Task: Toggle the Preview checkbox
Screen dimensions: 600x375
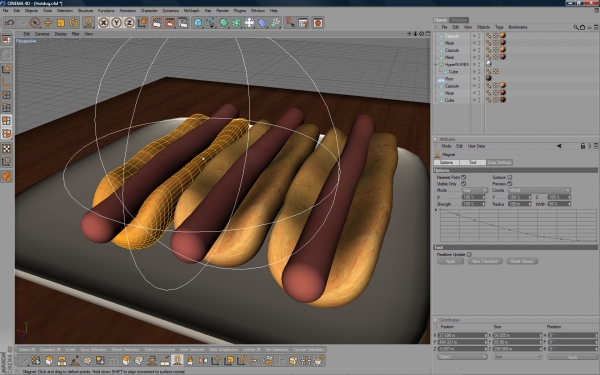Action: coord(509,184)
